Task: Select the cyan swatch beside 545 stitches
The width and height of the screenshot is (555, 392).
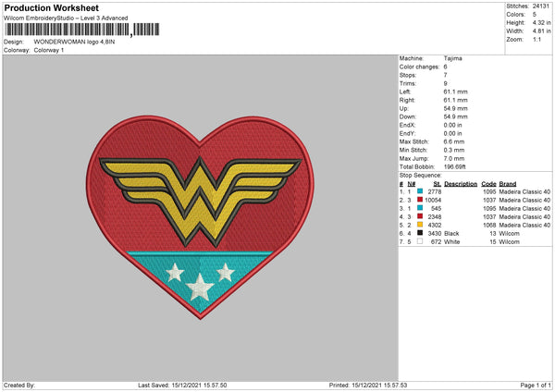Action: [x=420, y=208]
